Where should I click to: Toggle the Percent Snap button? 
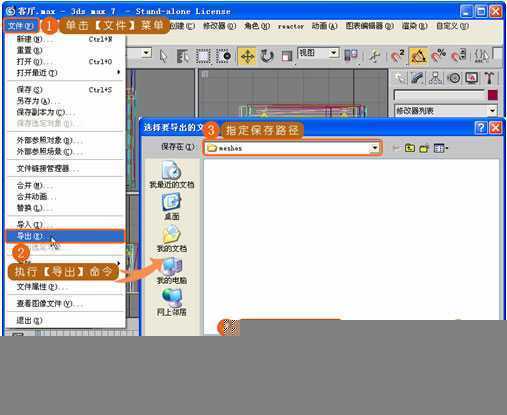(x=439, y=56)
